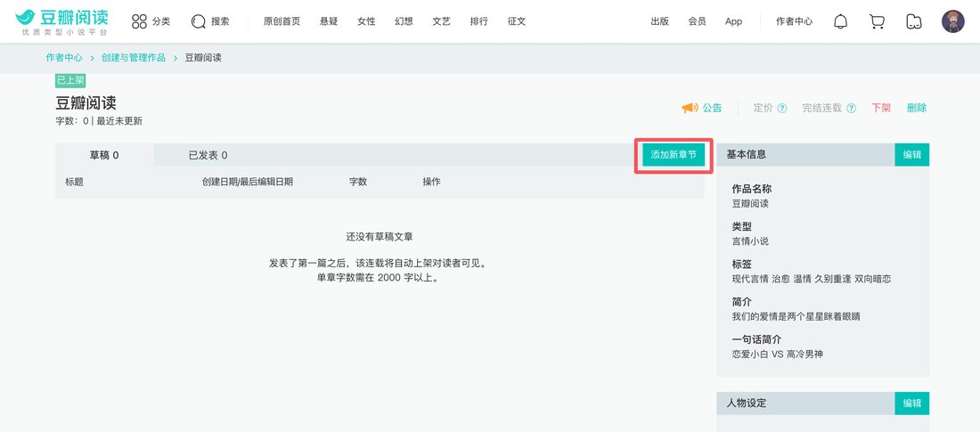Click the 我们的爱情是两个星星眯着眼睛 synopsis text
The width and height of the screenshot is (980, 432).
click(x=796, y=316)
